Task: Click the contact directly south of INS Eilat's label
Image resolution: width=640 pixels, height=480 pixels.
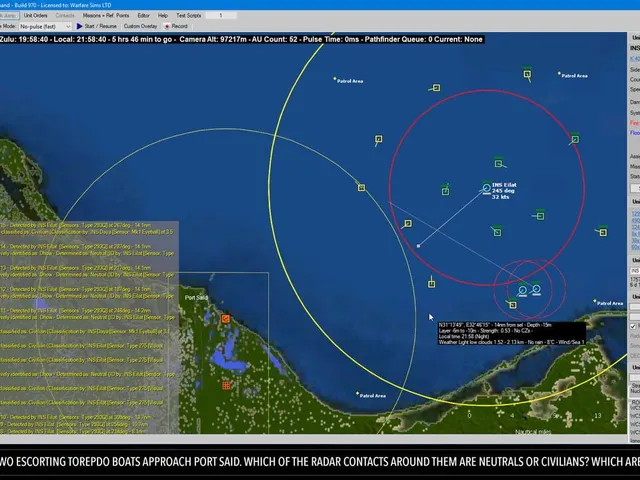Action: pos(497,232)
